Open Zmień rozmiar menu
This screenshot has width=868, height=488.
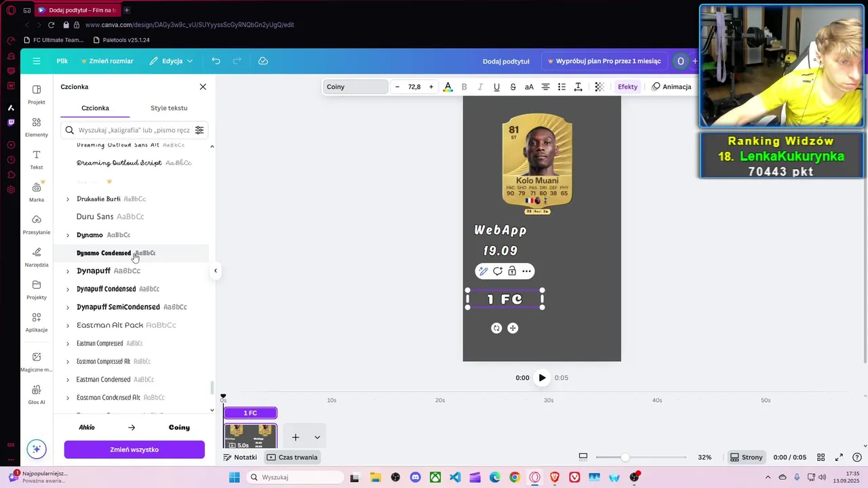point(107,61)
